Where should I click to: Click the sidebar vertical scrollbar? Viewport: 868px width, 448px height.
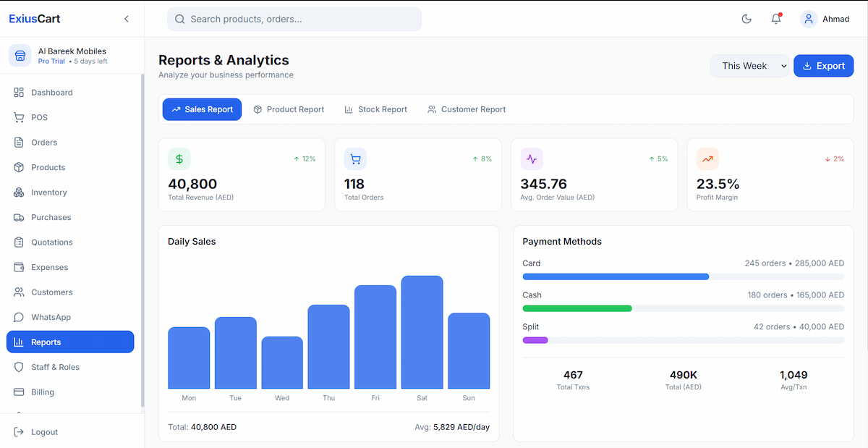(142, 240)
